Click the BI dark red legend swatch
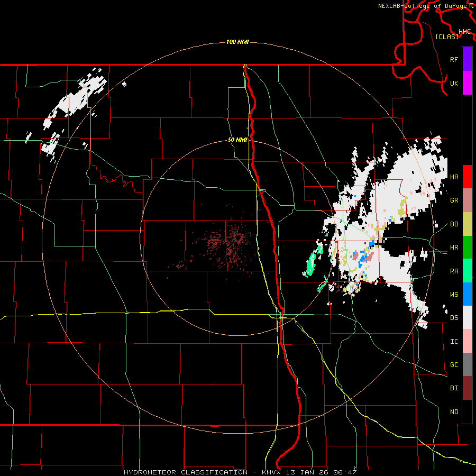476x476 pixels. tap(467, 388)
